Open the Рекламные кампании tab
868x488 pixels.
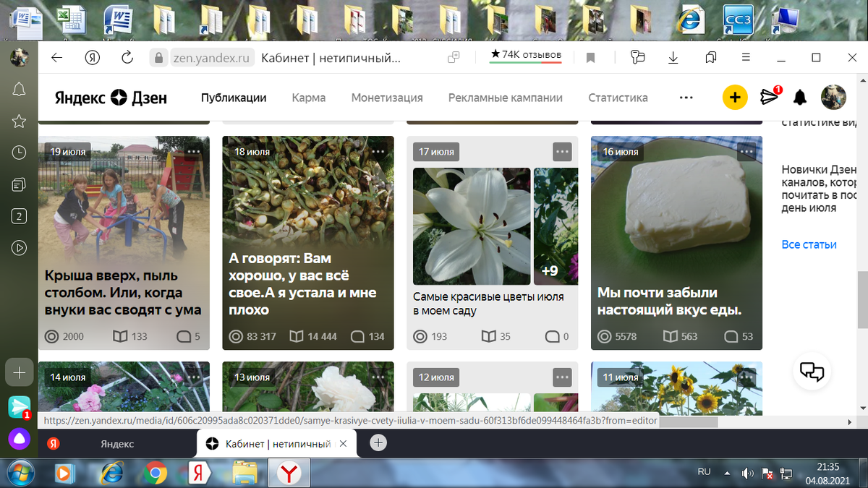click(x=506, y=98)
